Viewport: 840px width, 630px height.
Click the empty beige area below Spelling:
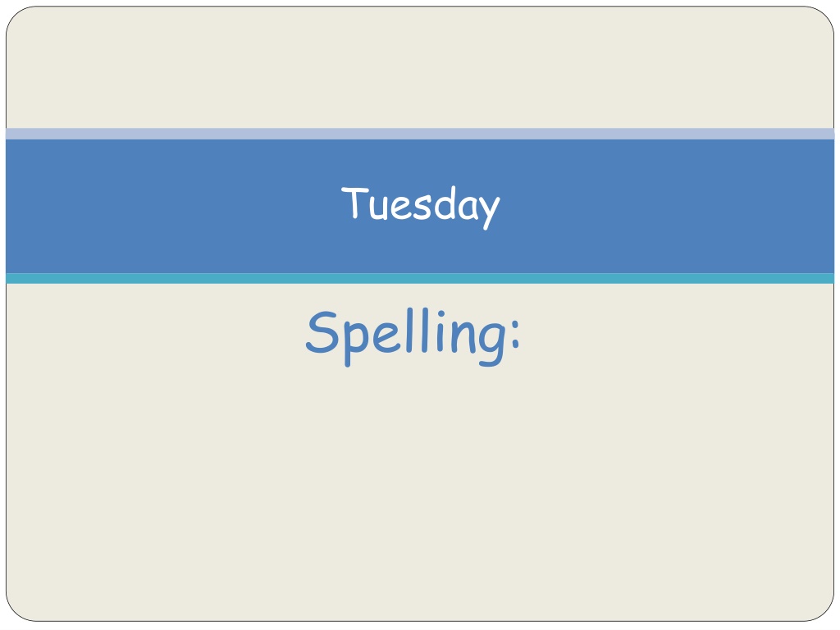pyautogui.click(x=420, y=493)
